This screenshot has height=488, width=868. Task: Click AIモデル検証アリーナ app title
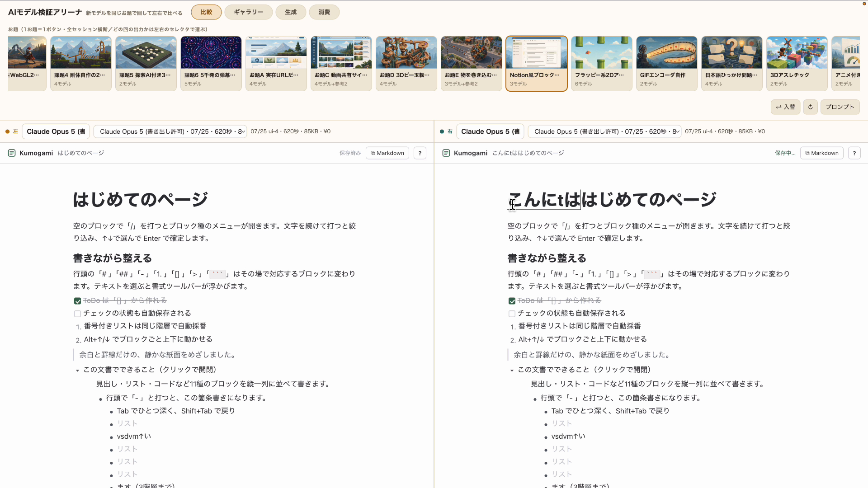click(45, 12)
